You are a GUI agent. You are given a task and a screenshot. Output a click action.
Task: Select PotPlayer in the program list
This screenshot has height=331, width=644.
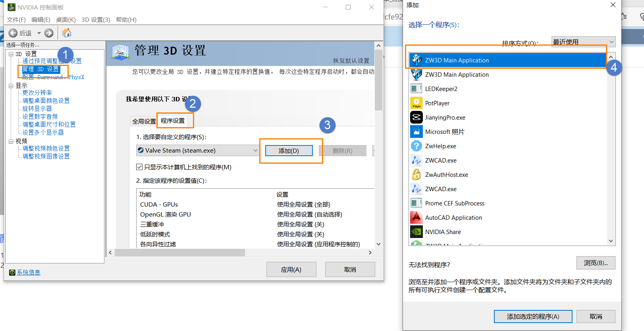point(508,103)
